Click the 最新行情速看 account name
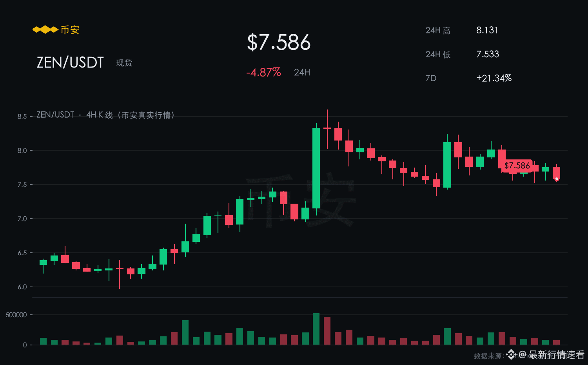 tap(557, 355)
